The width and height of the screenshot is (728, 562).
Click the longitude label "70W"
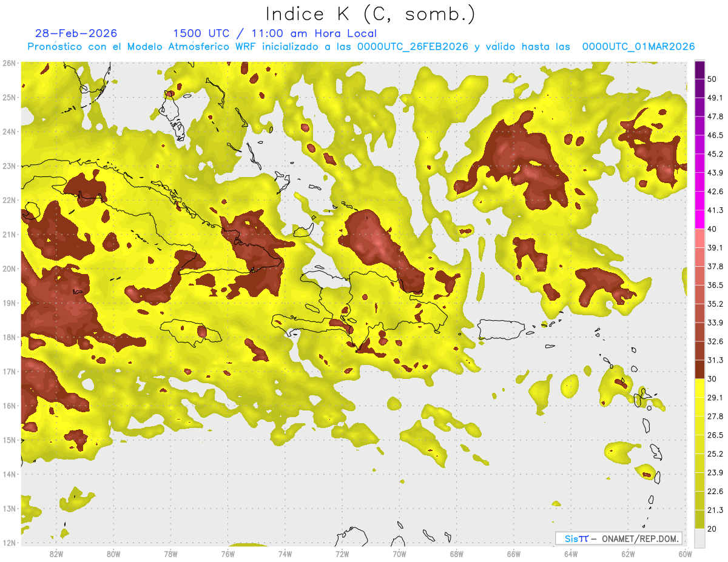tap(399, 554)
